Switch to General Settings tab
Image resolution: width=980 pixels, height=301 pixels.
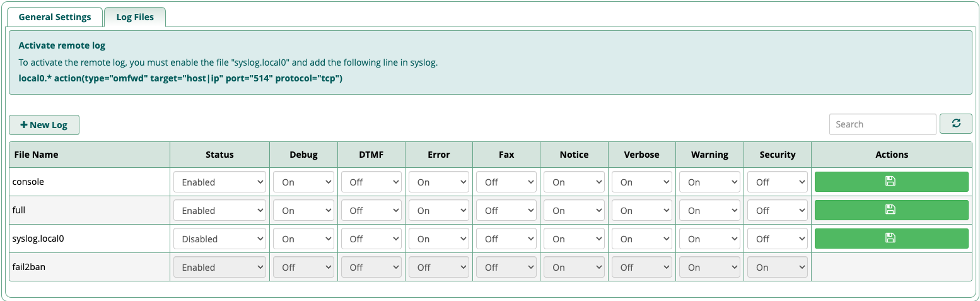(55, 17)
